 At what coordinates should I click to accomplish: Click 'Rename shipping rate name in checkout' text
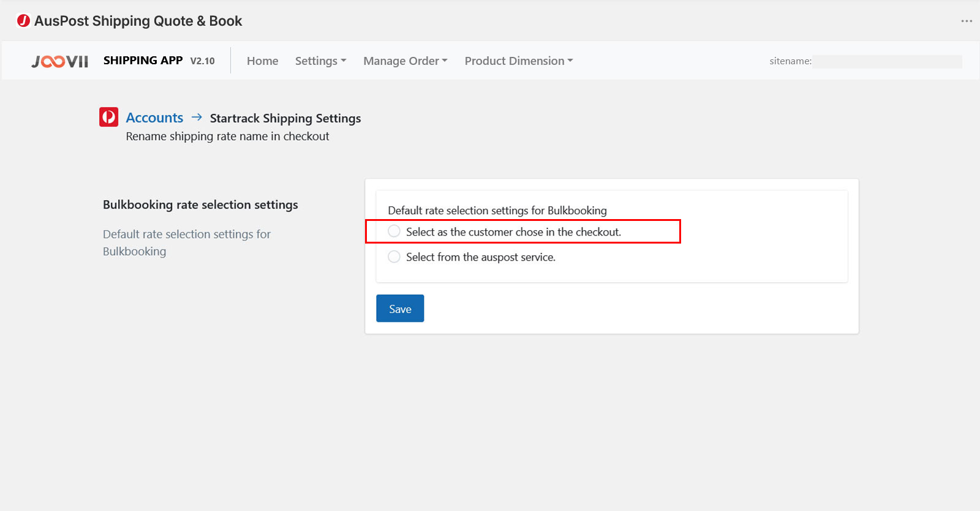coord(227,136)
